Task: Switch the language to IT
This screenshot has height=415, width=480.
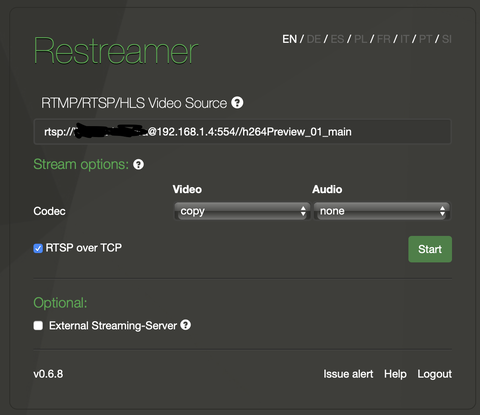Action: pos(405,39)
